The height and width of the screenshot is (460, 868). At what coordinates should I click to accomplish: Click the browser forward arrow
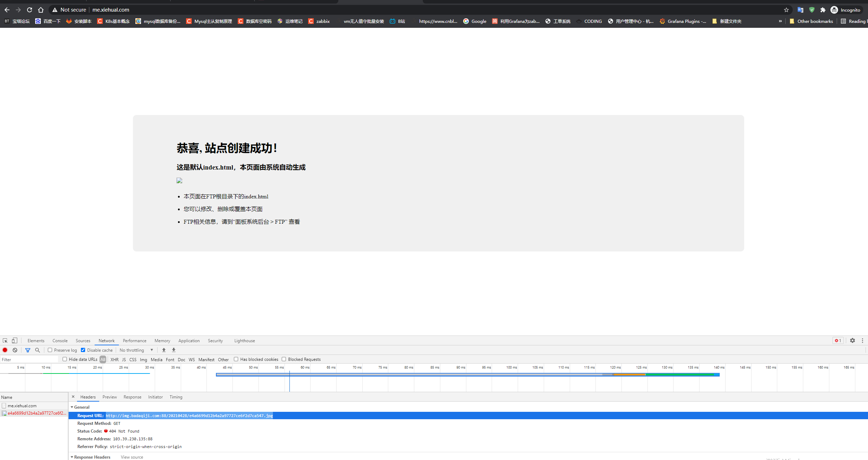pos(18,10)
